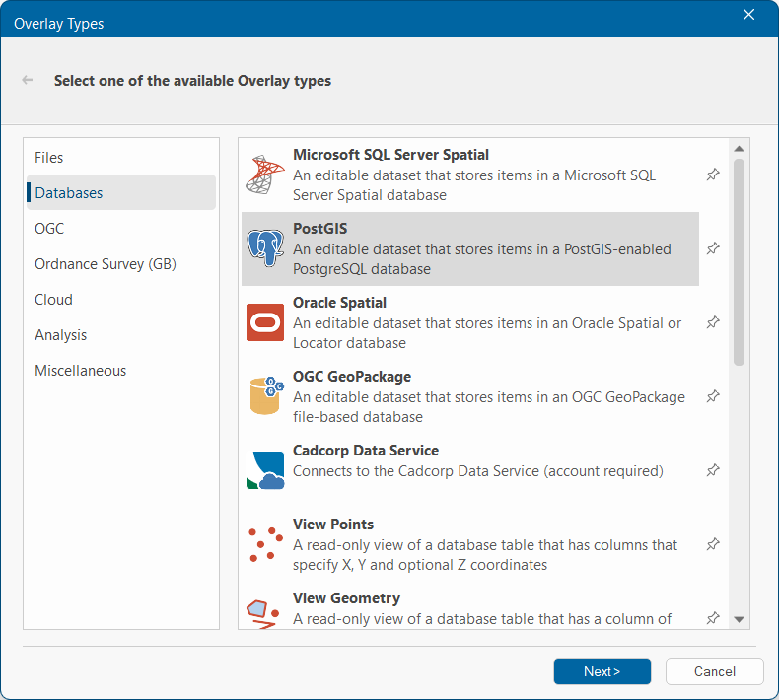Close the Overlay Types window

[749, 15]
